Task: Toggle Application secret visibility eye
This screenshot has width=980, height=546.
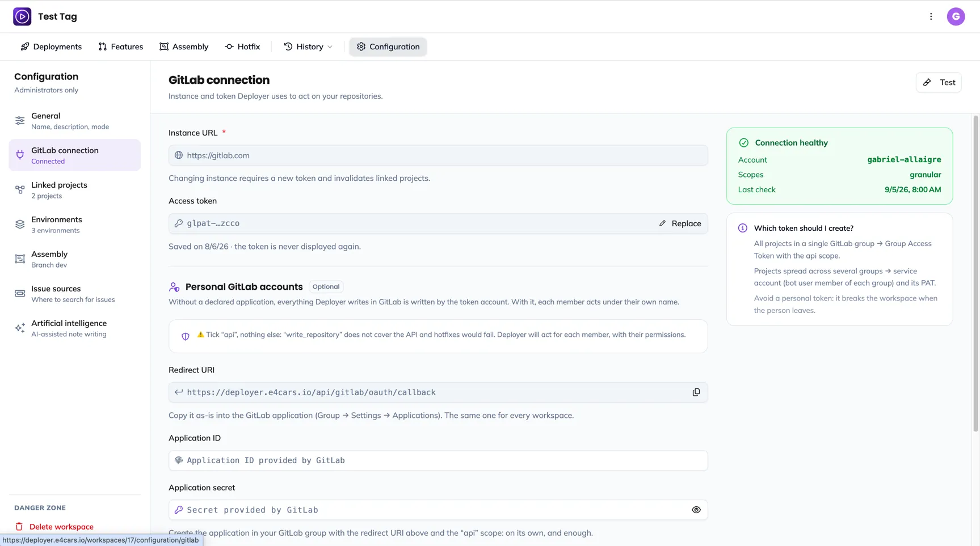Action: [x=696, y=510]
